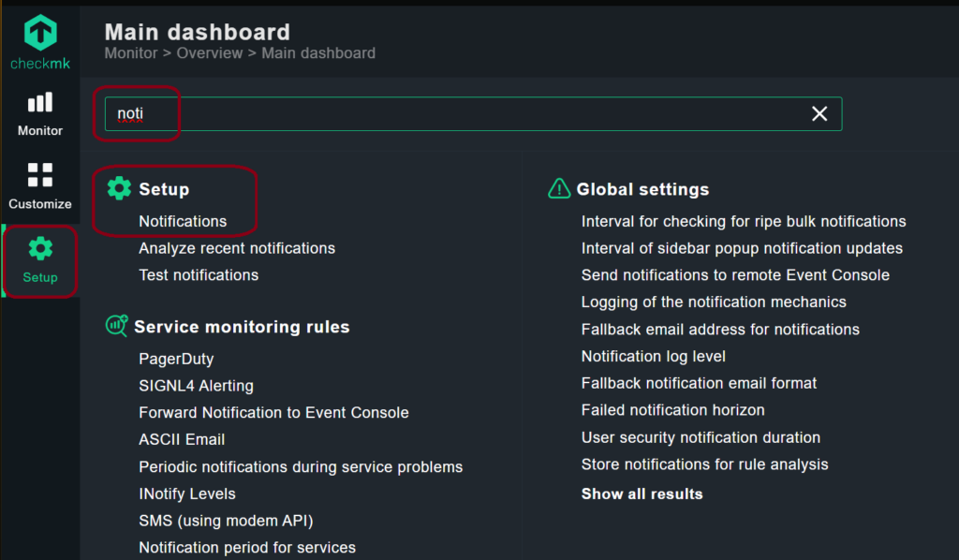Viewport: 959px width, 560px height.
Task: Show all results in Global settings
Action: coord(642,494)
